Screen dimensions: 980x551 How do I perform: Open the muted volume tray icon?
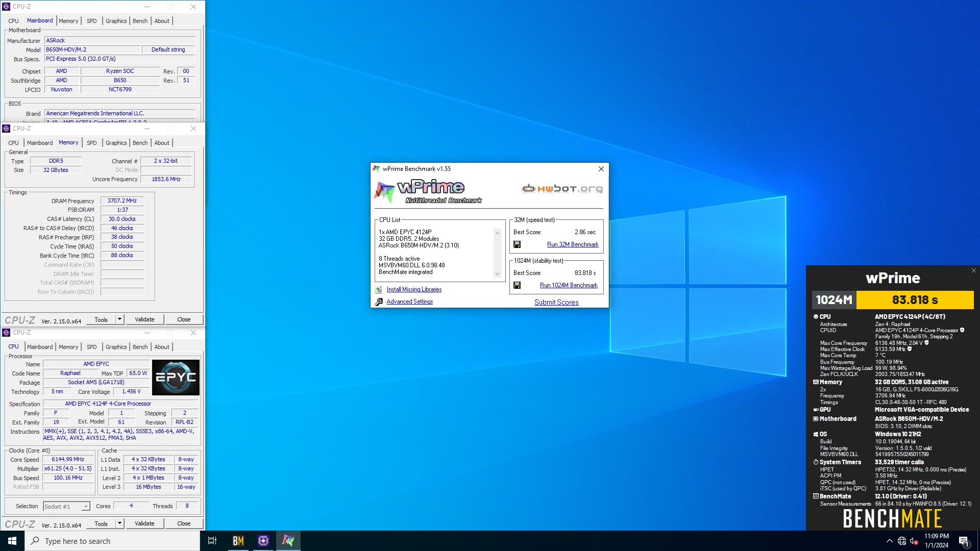pos(914,541)
